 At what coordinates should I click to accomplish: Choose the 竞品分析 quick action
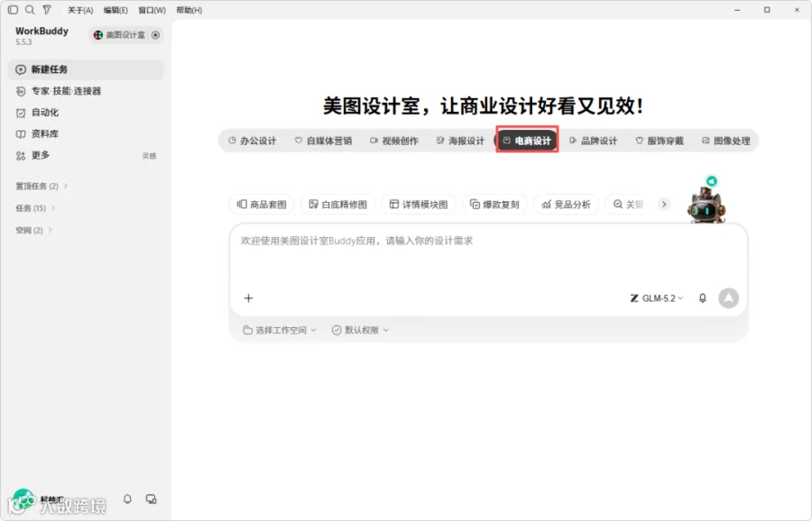click(566, 205)
